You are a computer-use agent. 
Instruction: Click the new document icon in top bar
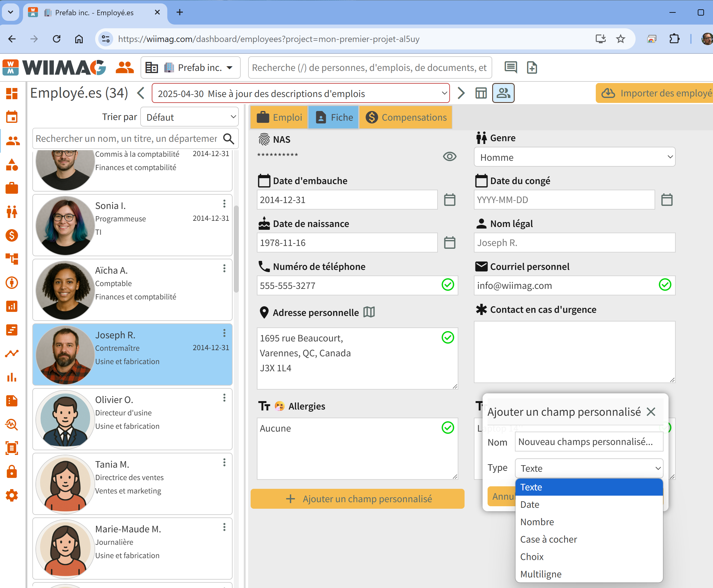pyautogui.click(x=532, y=67)
